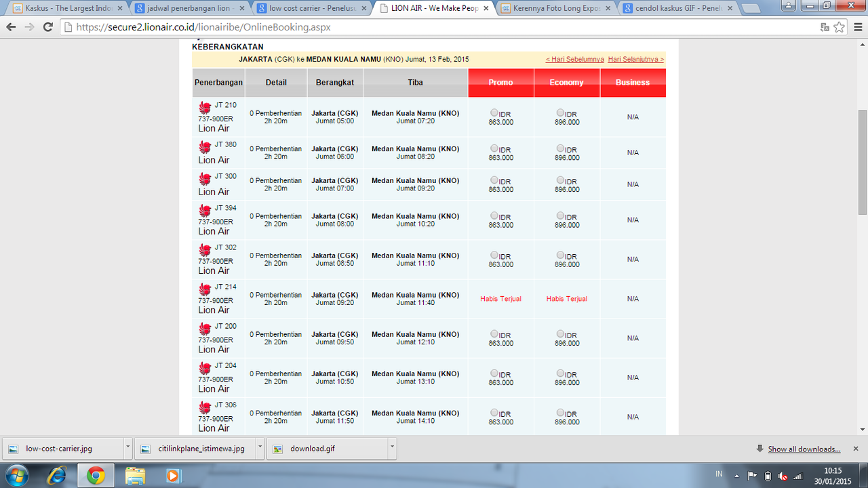The image size is (868, 488).
Task: Click Lion Air logo for JT 210
Action: point(205,107)
